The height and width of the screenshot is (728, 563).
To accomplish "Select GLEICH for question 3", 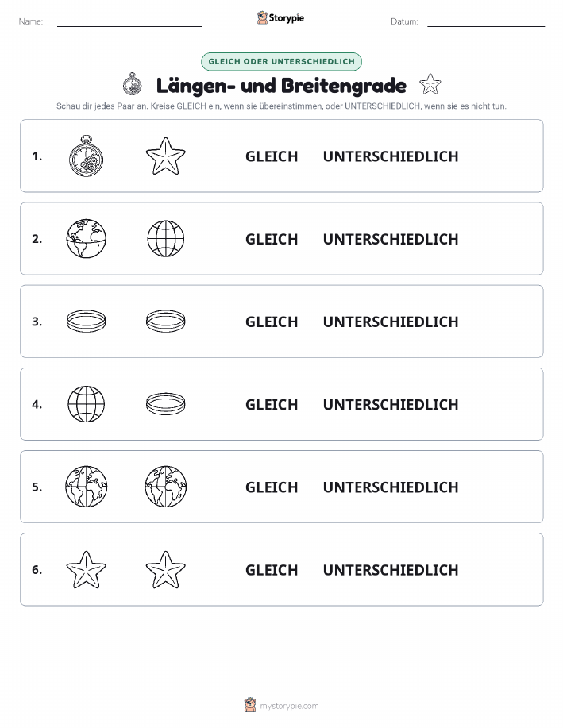I will (272, 322).
